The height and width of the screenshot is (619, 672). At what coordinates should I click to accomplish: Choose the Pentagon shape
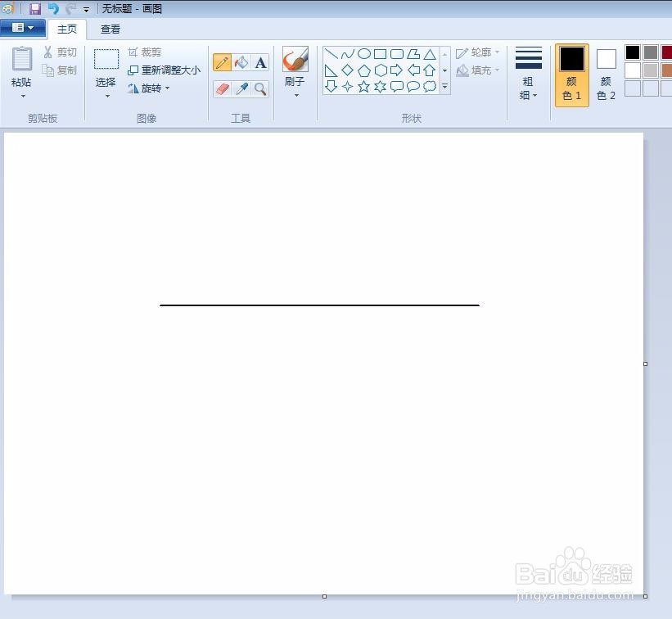tap(364, 70)
